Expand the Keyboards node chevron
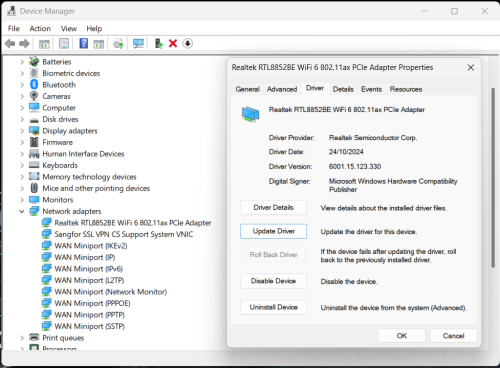500x368 pixels. (22, 165)
